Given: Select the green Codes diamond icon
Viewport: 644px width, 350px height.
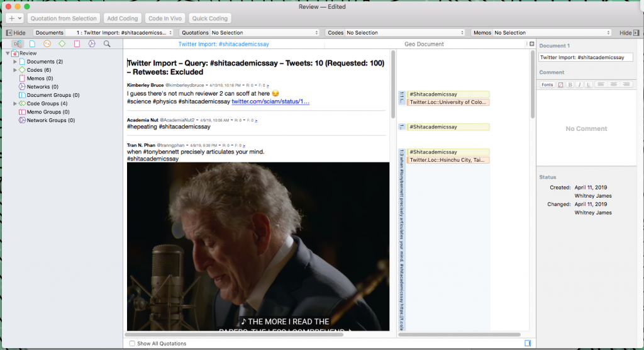Looking at the screenshot, I should click(62, 43).
